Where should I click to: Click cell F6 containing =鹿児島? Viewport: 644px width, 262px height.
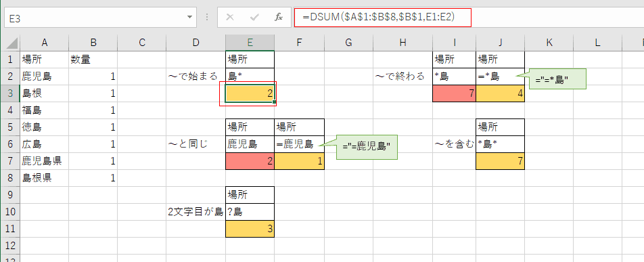(300, 144)
